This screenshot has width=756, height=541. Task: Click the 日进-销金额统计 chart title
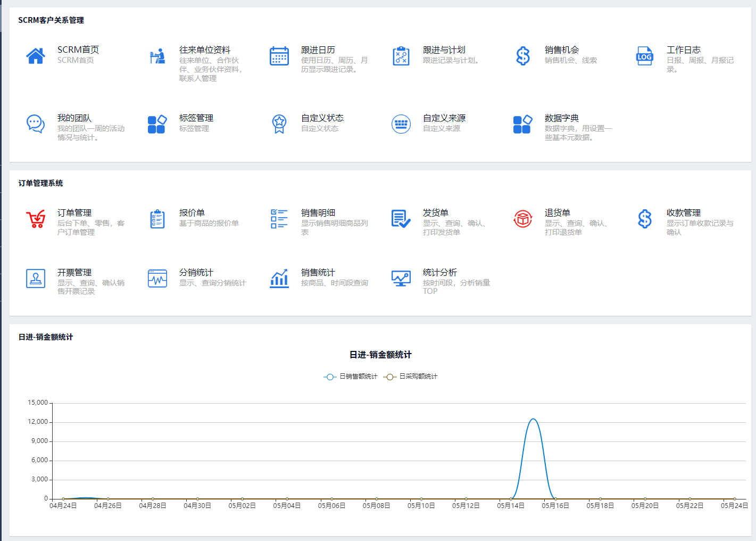(x=380, y=355)
